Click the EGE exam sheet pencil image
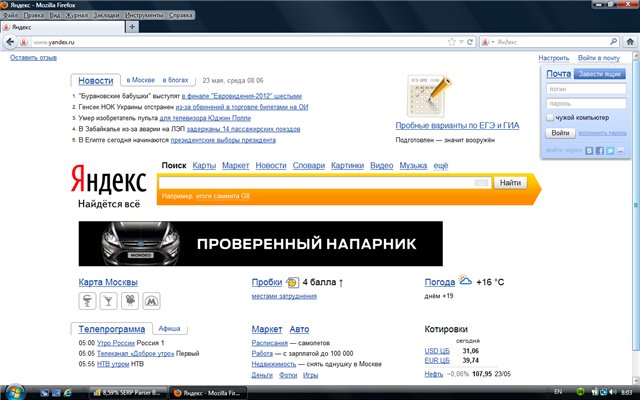Screen dimensions: 640x400 pyautogui.click(x=429, y=96)
